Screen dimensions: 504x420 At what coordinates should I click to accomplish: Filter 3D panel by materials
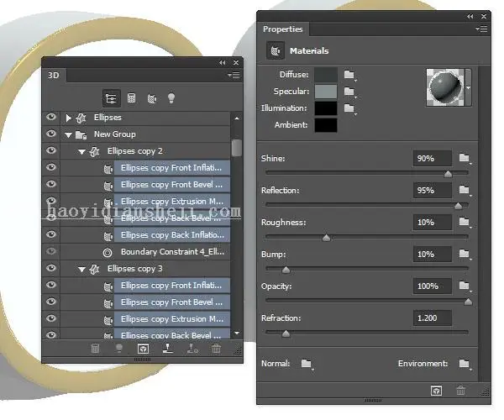click(152, 98)
